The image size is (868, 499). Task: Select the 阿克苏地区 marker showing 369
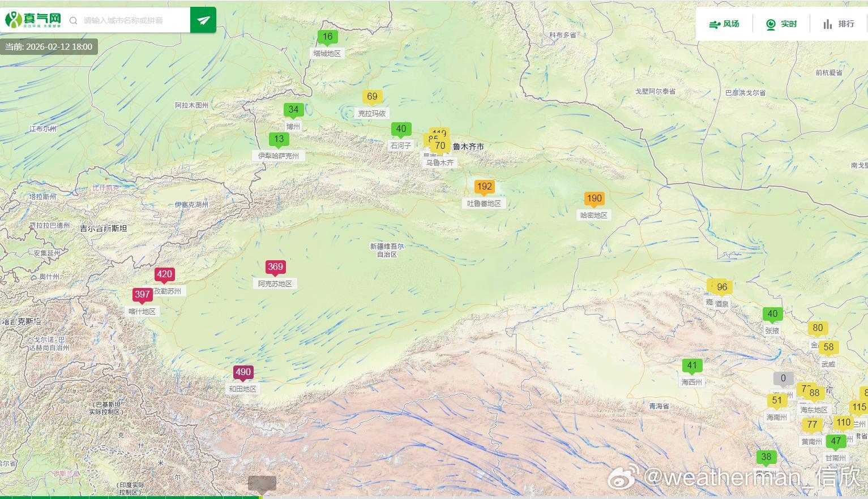coord(275,268)
